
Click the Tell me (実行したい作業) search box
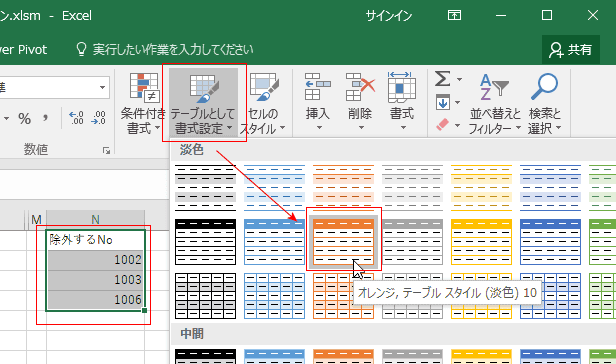coord(165,49)
